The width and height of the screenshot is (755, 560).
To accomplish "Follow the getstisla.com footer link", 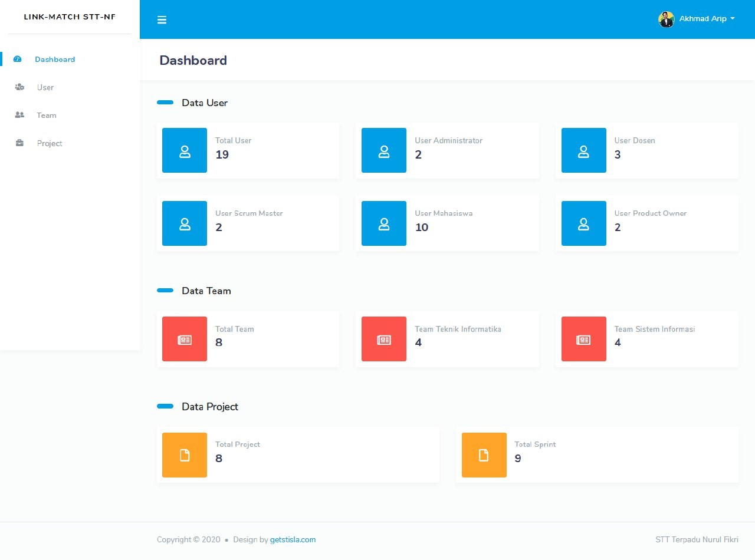I will coord(293,539).
